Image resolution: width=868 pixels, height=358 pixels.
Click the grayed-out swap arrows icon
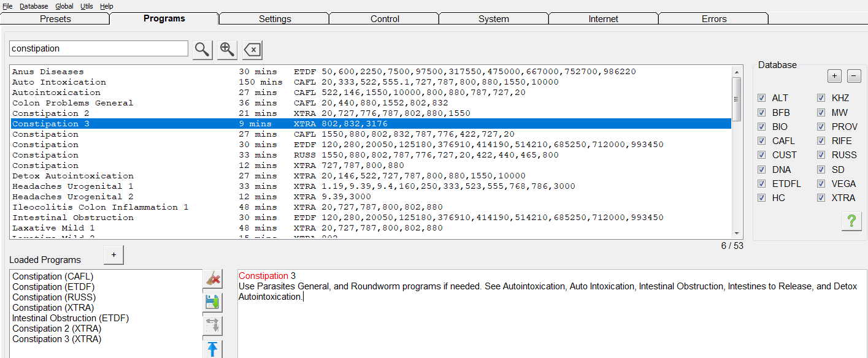pos(212,325)
